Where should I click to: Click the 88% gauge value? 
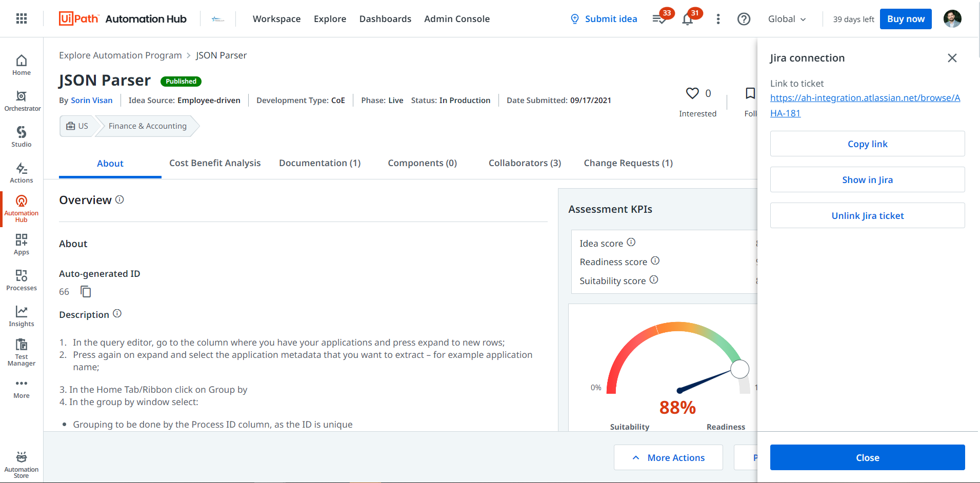pyautogui.click(x=677, y=408)
